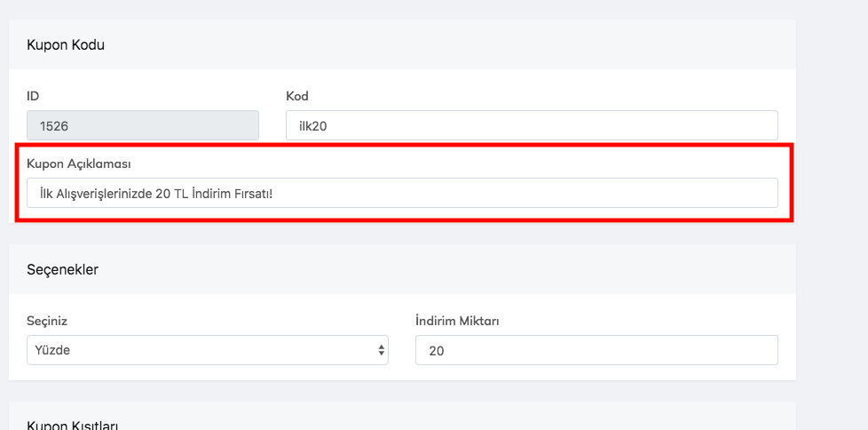Click the Seçiniz label above the dropdown

tap(48, 321)
